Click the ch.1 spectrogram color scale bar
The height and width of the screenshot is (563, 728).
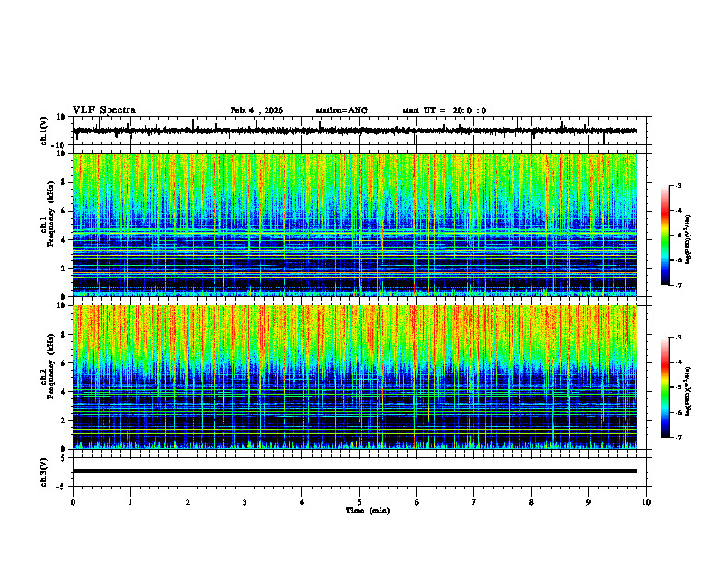tap(665, 236)
